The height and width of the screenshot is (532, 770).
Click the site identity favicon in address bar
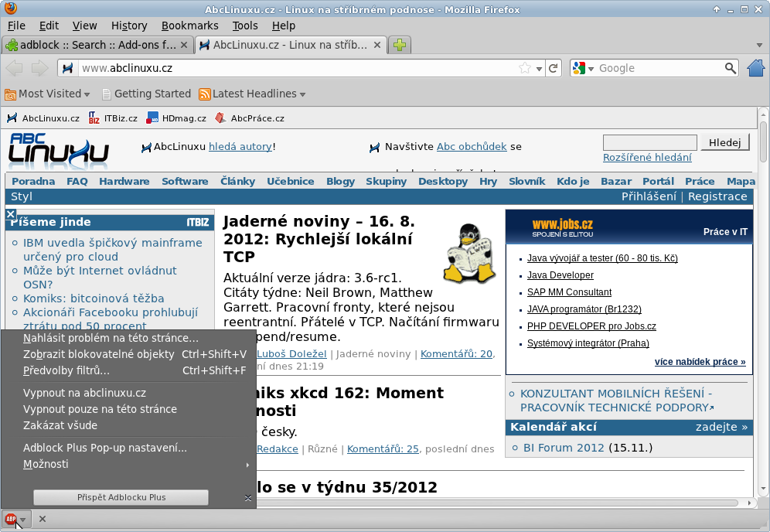point(68,68)
